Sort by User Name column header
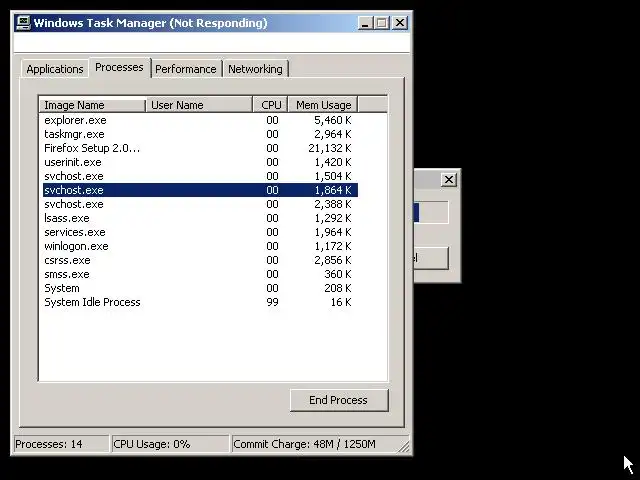The height and width of the screenshot is (480, 640). click(x=199, y=105)
